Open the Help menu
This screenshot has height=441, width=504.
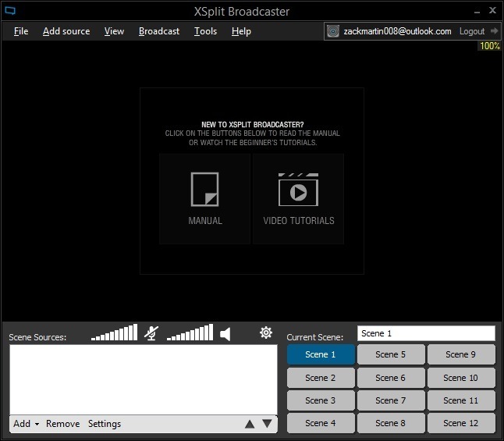point(241,31)
